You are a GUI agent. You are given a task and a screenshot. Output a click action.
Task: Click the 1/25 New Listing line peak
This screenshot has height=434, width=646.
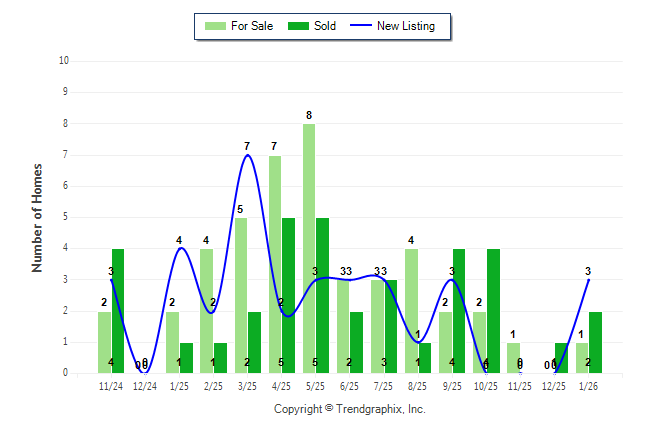tap(180, 248)
